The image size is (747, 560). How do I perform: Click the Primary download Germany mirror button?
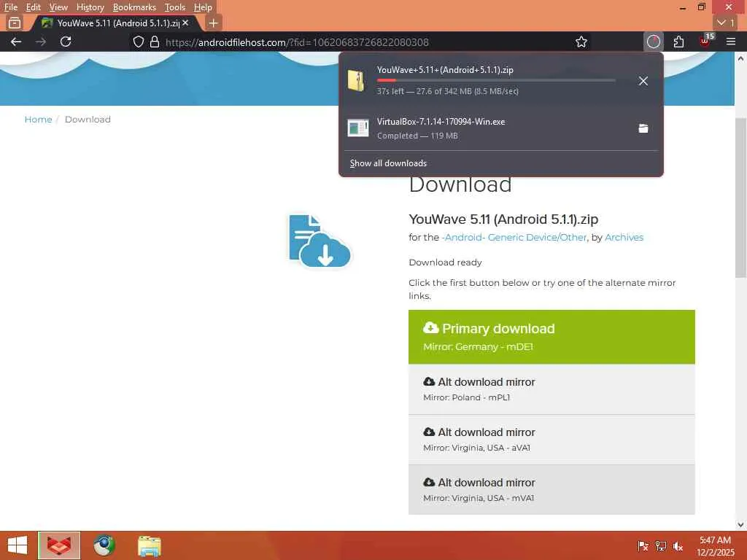tap(551, 337)
